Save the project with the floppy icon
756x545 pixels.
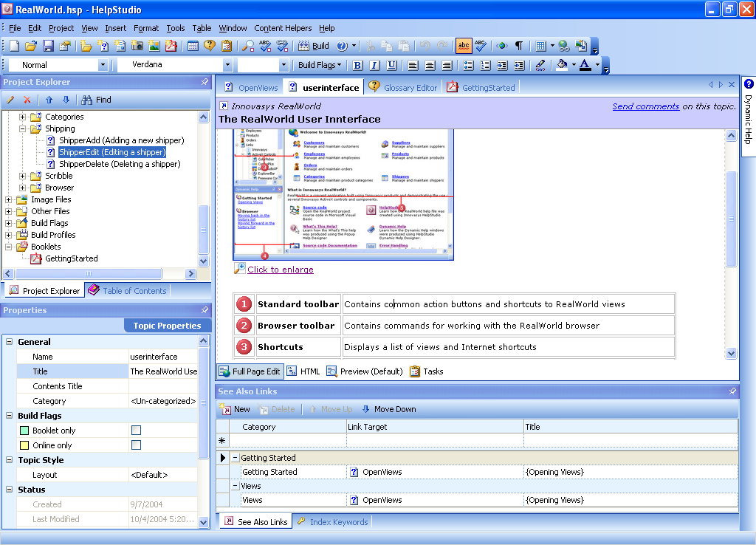point(48,46)
